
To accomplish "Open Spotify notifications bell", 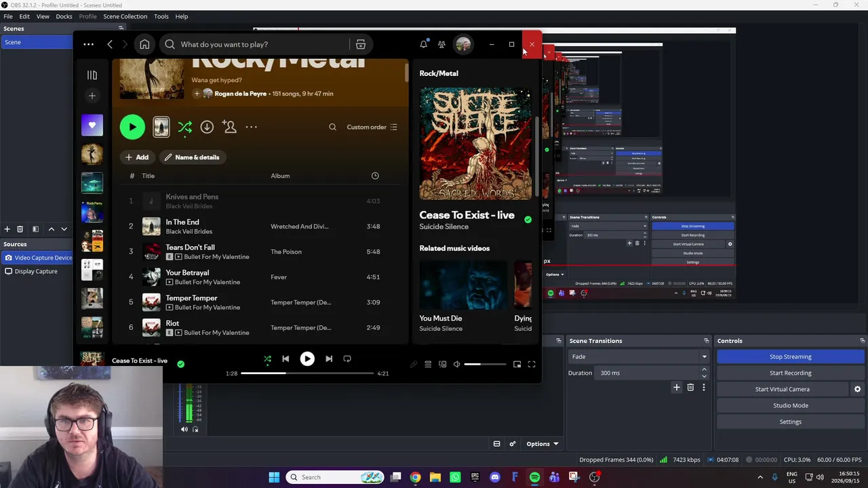I will click(424, 44).
